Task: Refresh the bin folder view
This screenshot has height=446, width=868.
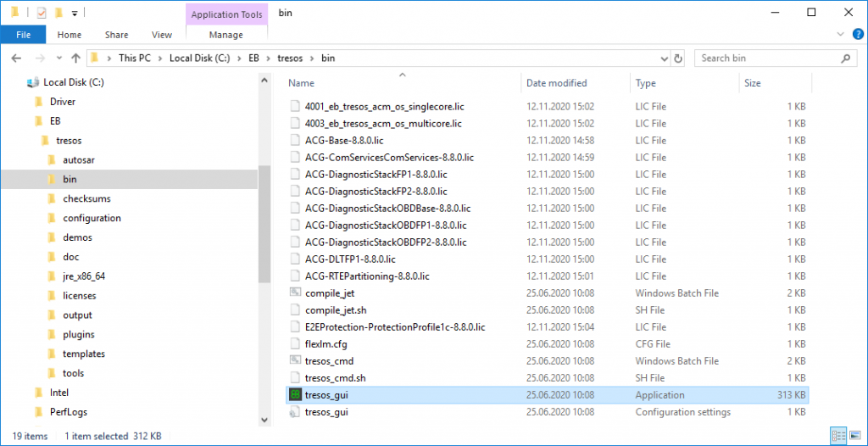Action: [677, 59]
